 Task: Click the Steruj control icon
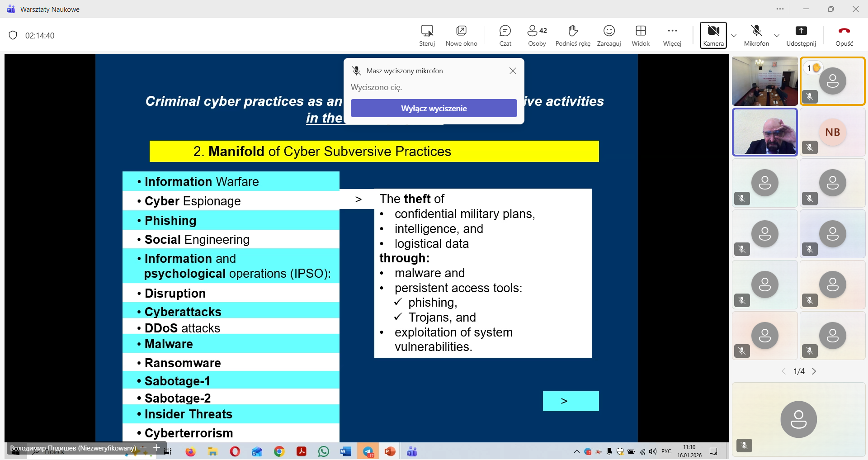pos(427,35)
